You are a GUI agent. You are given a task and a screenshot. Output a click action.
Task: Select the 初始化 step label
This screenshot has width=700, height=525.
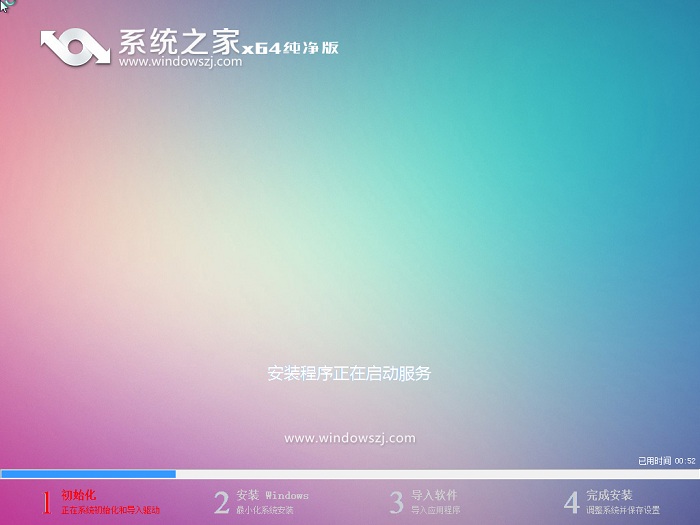click(78, 495)
